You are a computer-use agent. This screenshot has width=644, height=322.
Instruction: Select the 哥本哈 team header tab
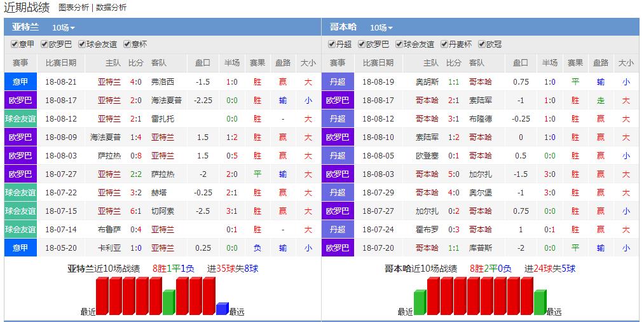coord(343,27)
